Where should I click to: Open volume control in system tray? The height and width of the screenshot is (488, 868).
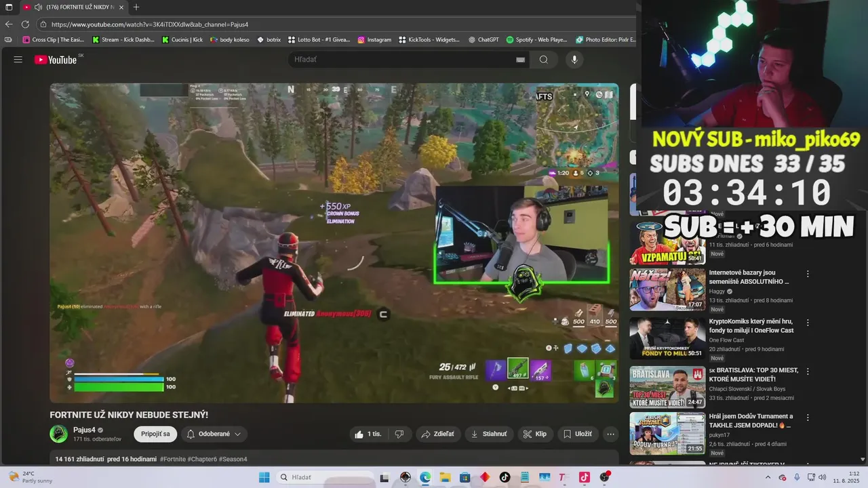coord(822,477)
